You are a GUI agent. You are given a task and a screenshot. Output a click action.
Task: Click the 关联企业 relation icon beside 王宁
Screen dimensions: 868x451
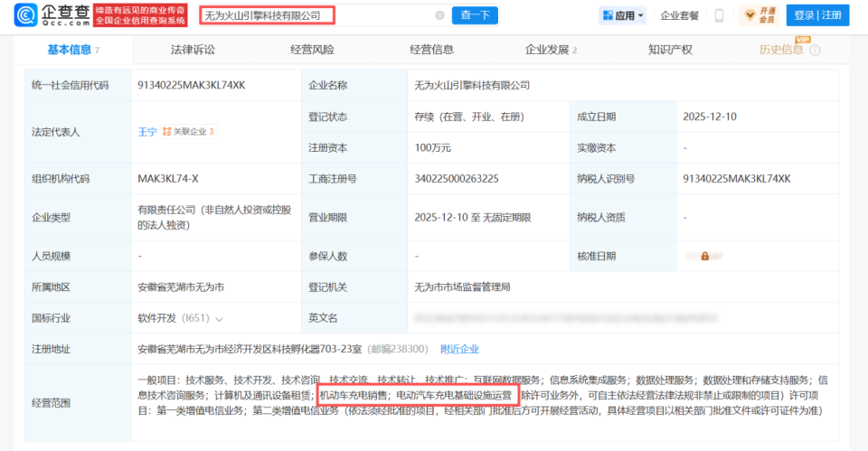pyautogui.click(x=166, y=132)
